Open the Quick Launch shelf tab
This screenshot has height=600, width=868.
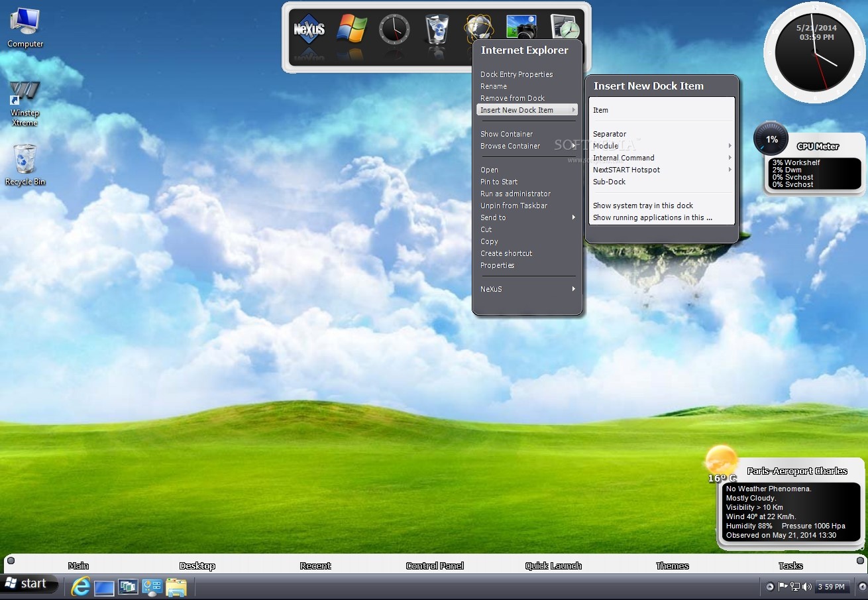point(553,566)
